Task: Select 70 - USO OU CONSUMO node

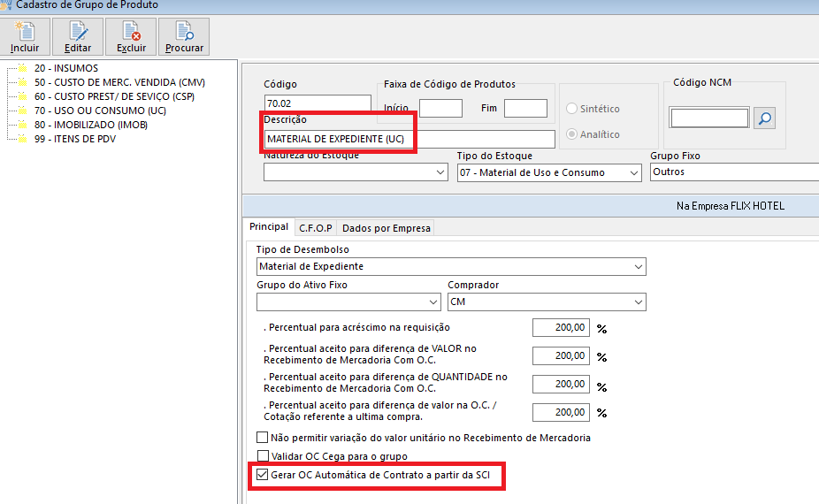Action: (100, 111)
